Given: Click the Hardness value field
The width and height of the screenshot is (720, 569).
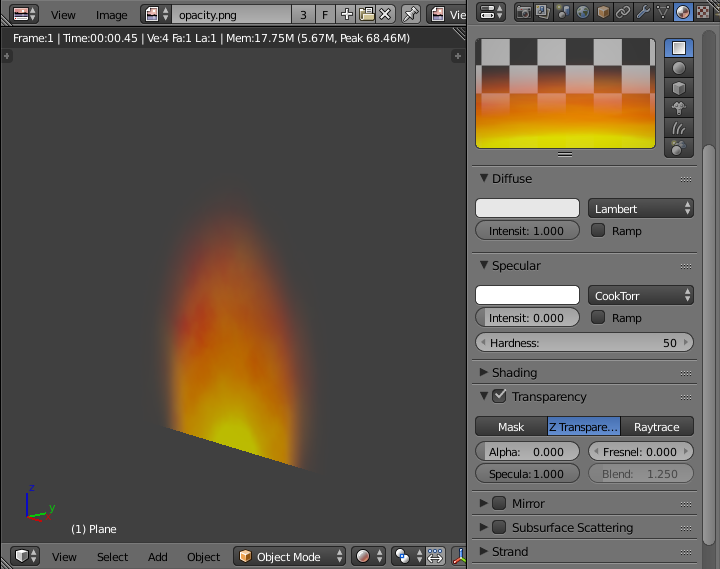Looking at the screenshot, I should [584, 343].
